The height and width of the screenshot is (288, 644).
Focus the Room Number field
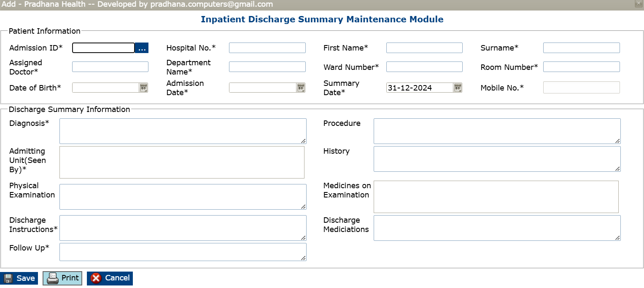(x=581, y=67)
